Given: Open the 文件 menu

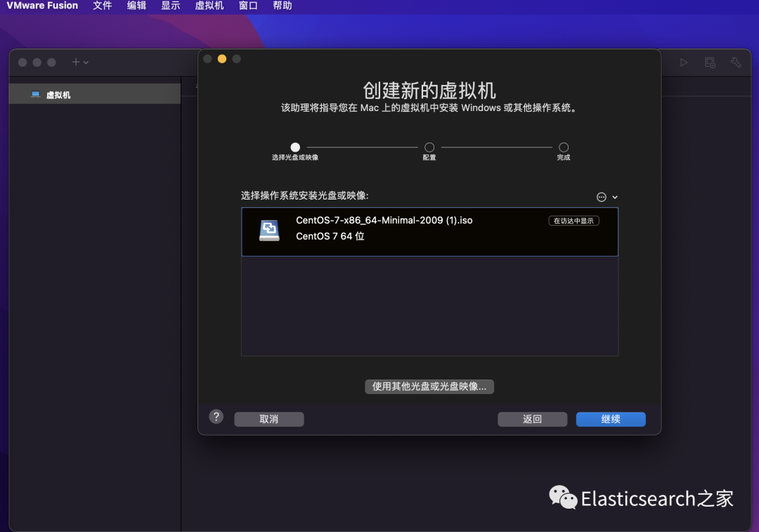Looking at the screenshot, I should coord(102,6).
